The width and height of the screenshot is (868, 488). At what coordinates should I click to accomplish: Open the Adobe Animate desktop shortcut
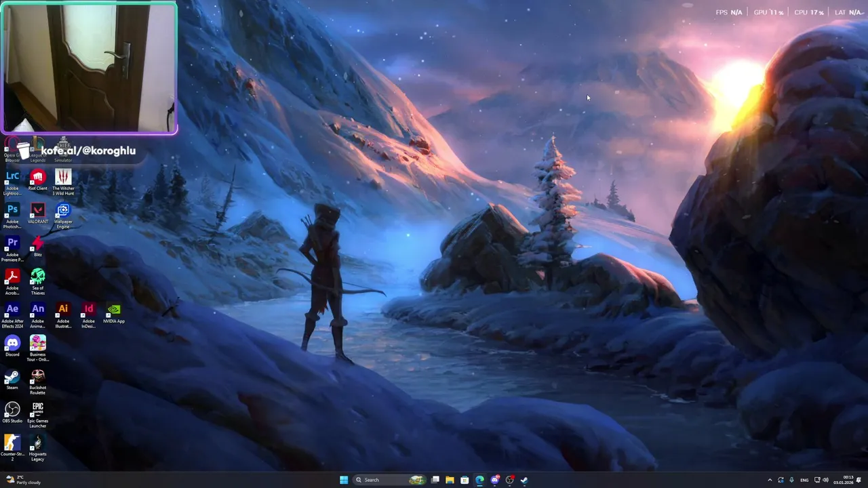[37, 315]
